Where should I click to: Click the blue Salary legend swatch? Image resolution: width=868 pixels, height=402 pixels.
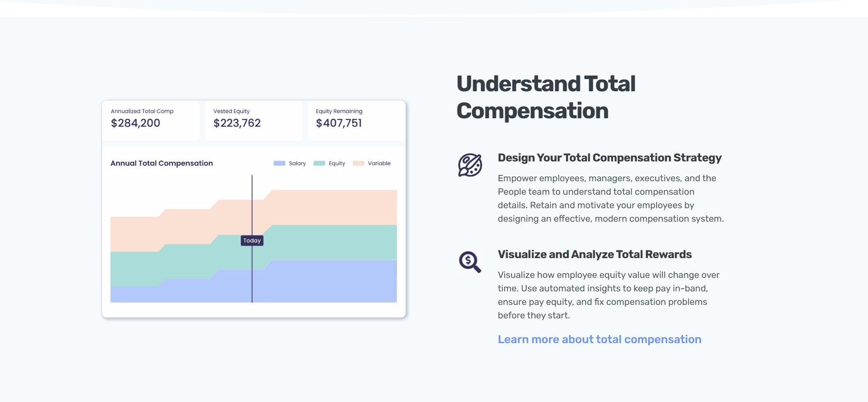tap(279, 163)
